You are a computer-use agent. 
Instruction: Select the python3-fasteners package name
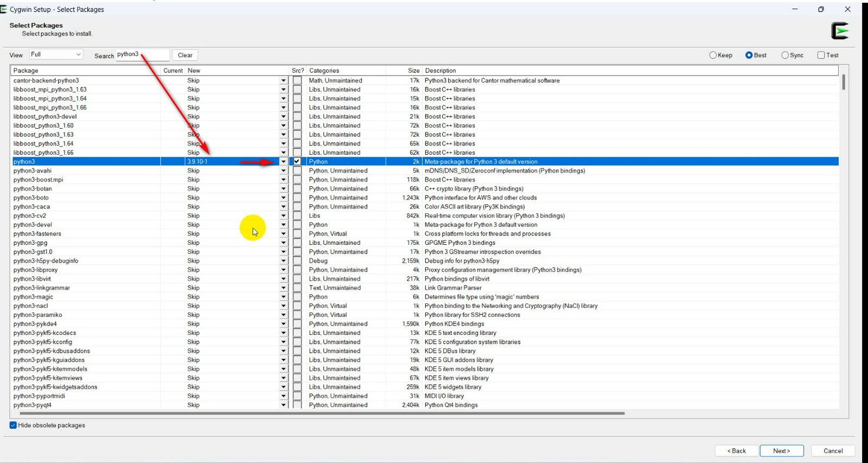click(x=37, y=234)
